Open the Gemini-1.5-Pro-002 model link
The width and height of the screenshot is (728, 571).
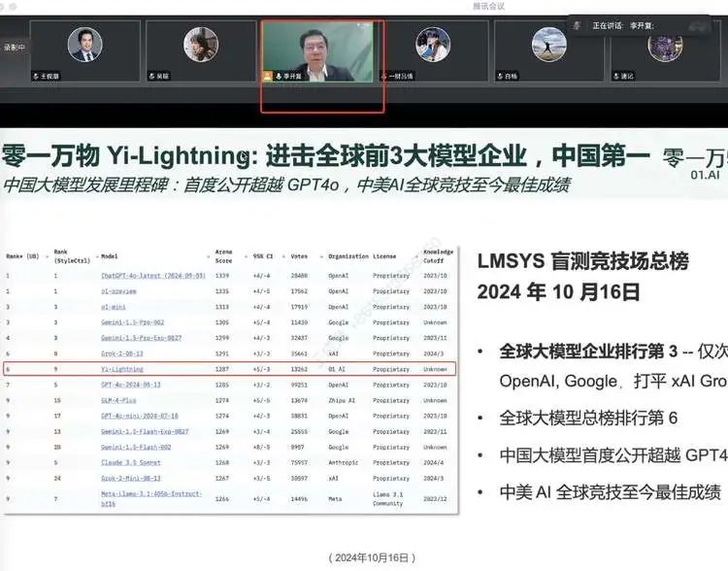tap(132, 322)
